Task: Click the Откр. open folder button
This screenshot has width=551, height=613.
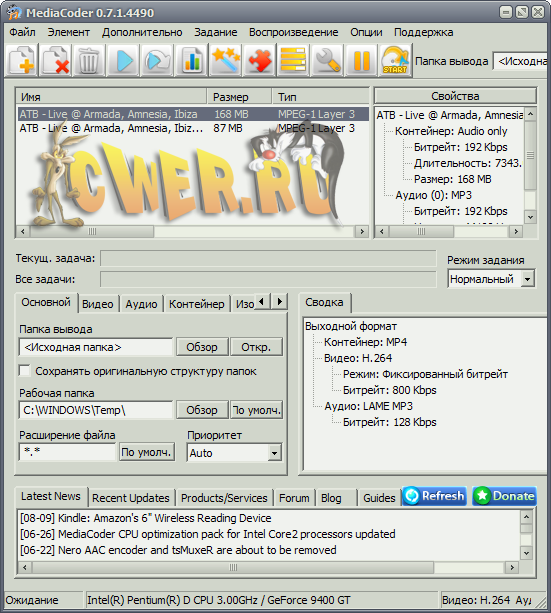Action: pos(256,347)
